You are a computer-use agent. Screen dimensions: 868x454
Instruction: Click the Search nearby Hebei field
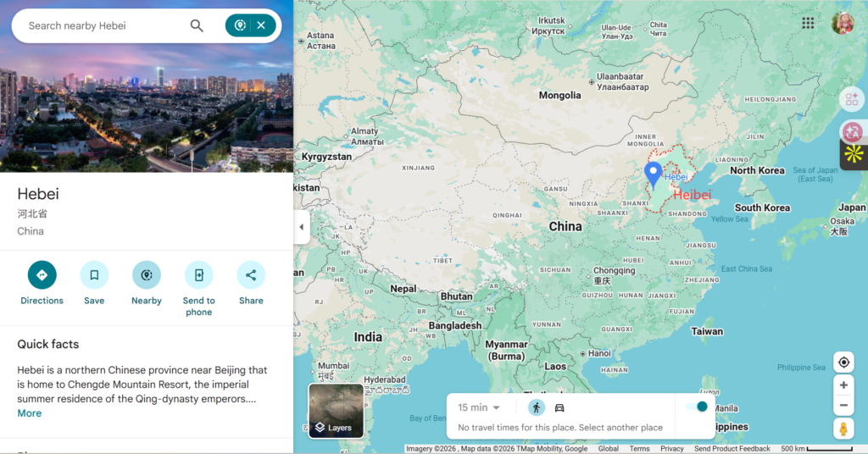click(x=102, y=25)
